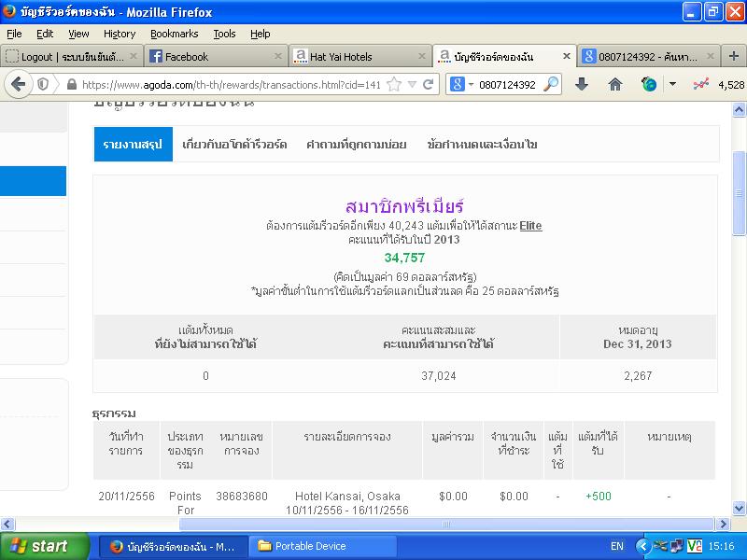Viewport: 747px width, 560px height.
Task: Open the Help menu
Action: tap(261, 34)
